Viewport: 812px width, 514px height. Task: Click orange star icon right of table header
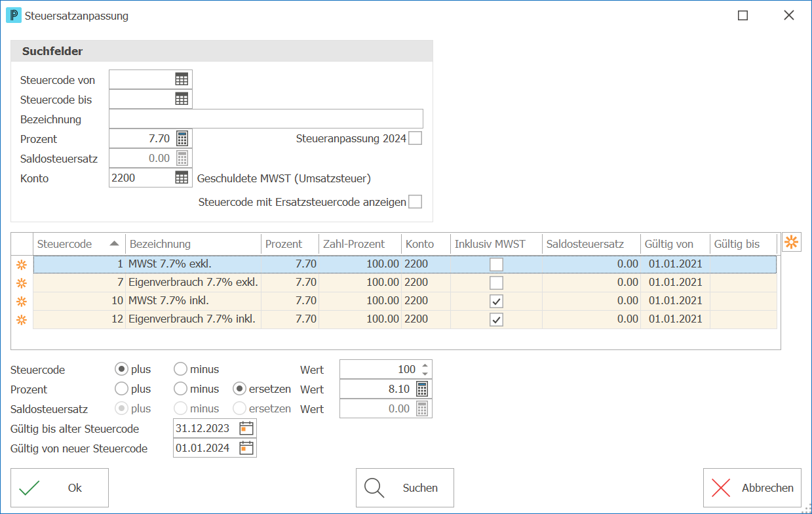792,242
